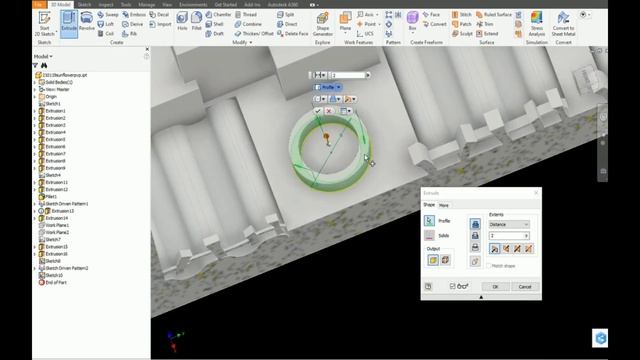Viewport: 640px width, 360px height.
Task: Select the Thicken/Offset tool
Action: click(254, 33)
